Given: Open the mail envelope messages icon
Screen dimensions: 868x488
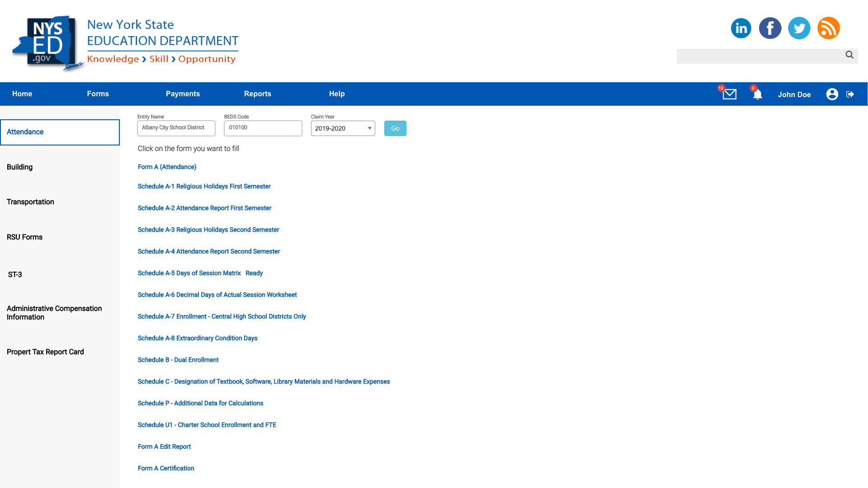Looking at the screenshot, I should (x=729, y=94).
